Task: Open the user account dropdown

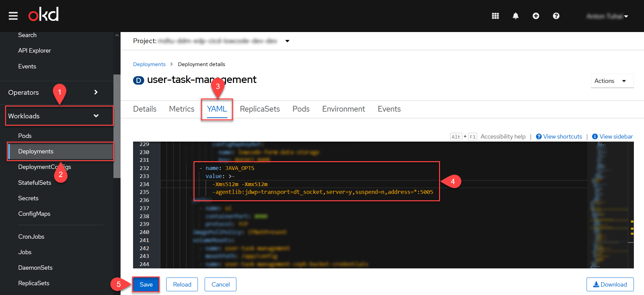Action: (607, 16)
